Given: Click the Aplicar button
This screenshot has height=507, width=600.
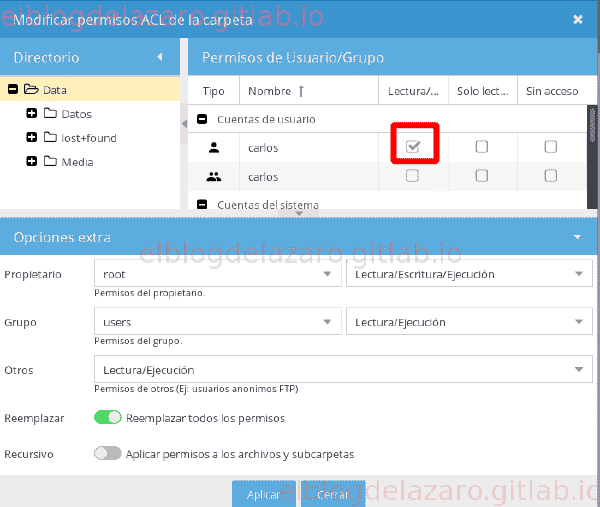Looking at the screenshot, I should pyautogui.click(x=264, y=494).
